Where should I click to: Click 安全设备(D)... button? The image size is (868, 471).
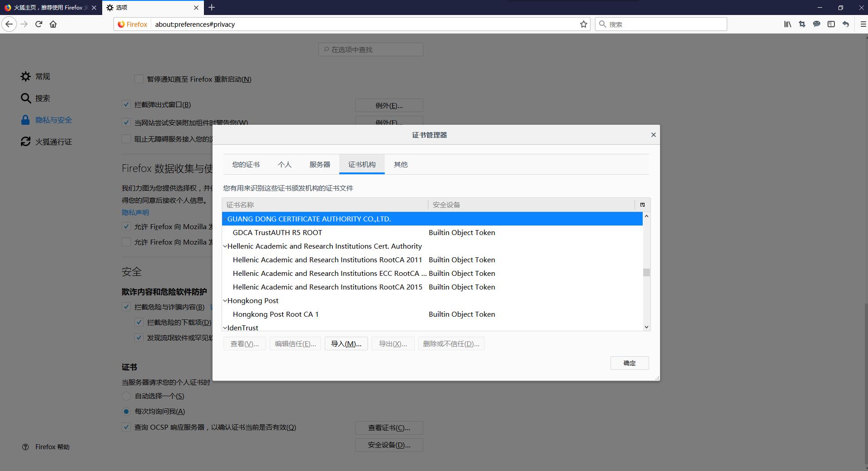[389, 445]
